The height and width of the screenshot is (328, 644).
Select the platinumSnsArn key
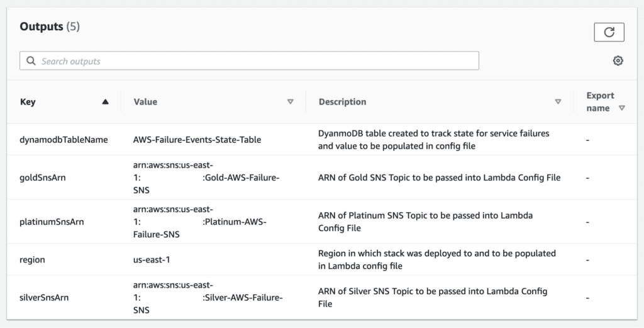52,222
